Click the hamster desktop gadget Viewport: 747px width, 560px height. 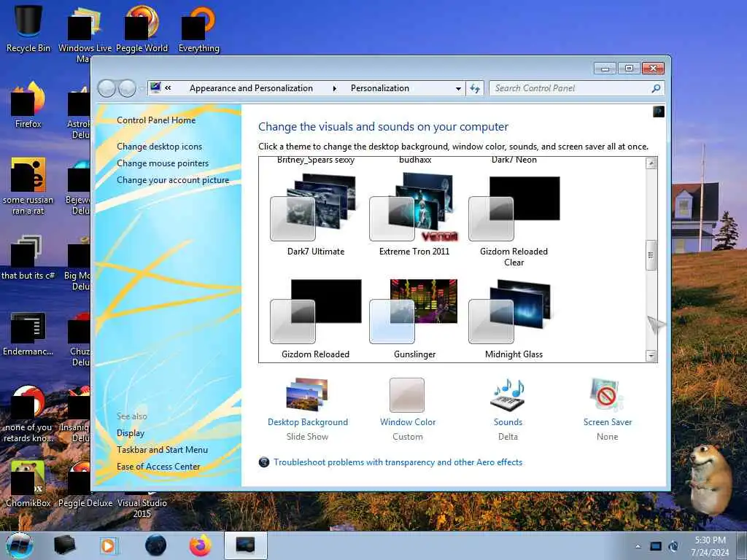click(709, 480)
